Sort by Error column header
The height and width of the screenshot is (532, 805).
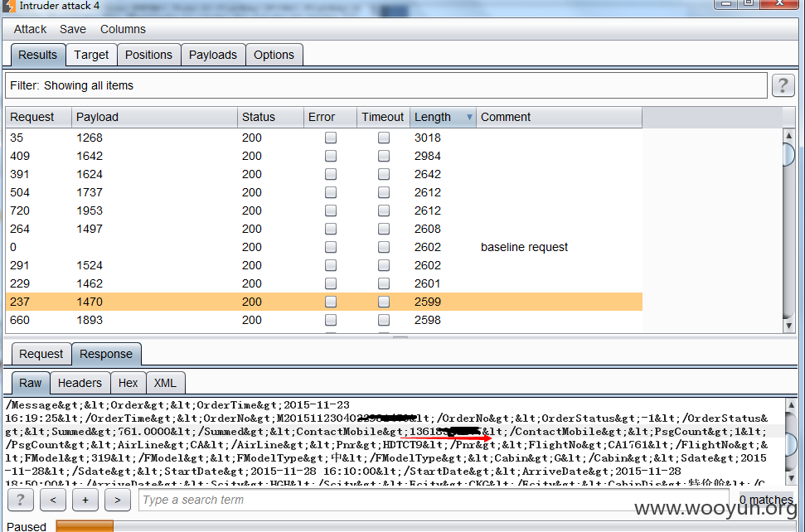coord(331,118)
